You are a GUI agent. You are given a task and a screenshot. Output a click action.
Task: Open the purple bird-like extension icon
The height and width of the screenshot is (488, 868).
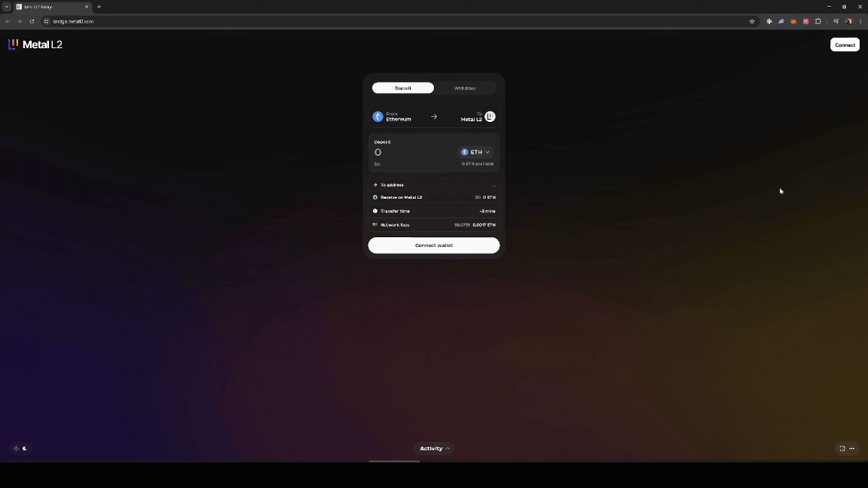pos(781,22)
